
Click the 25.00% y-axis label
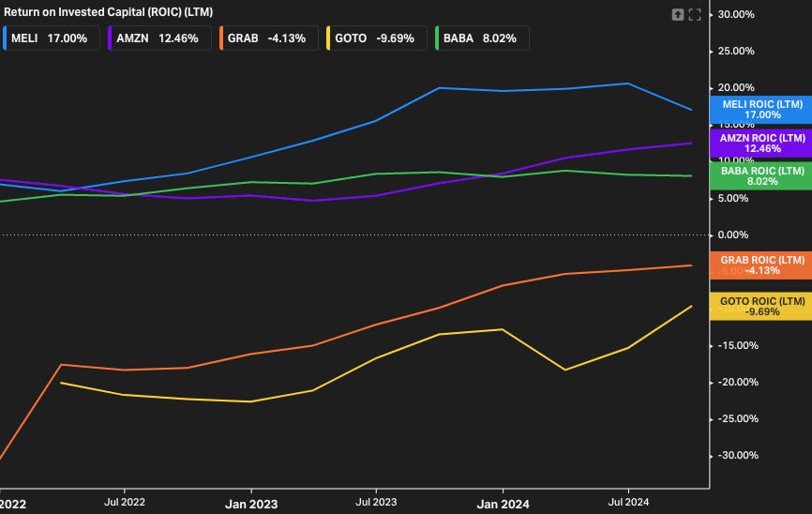pyautogui.click(x=736, y=52)
